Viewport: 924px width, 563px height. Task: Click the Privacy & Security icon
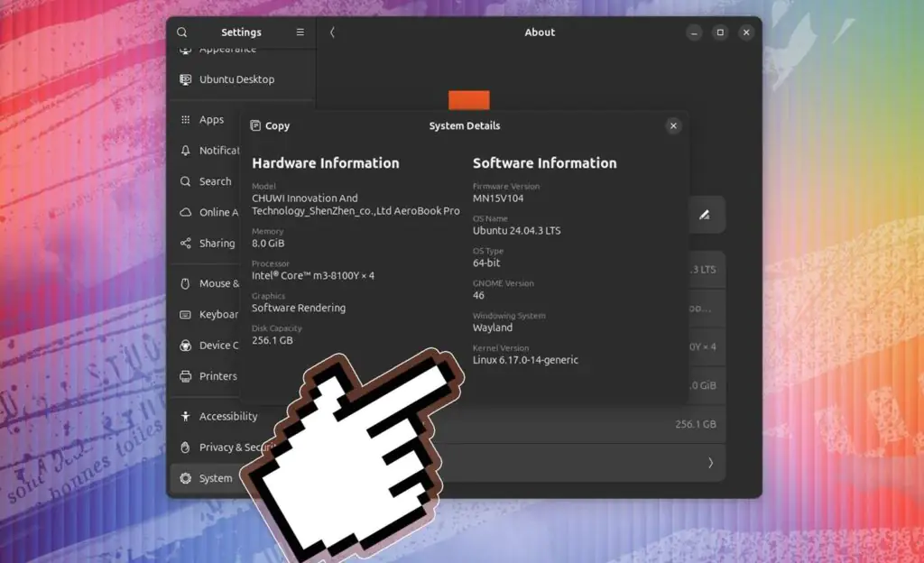(x=184, y=448)
